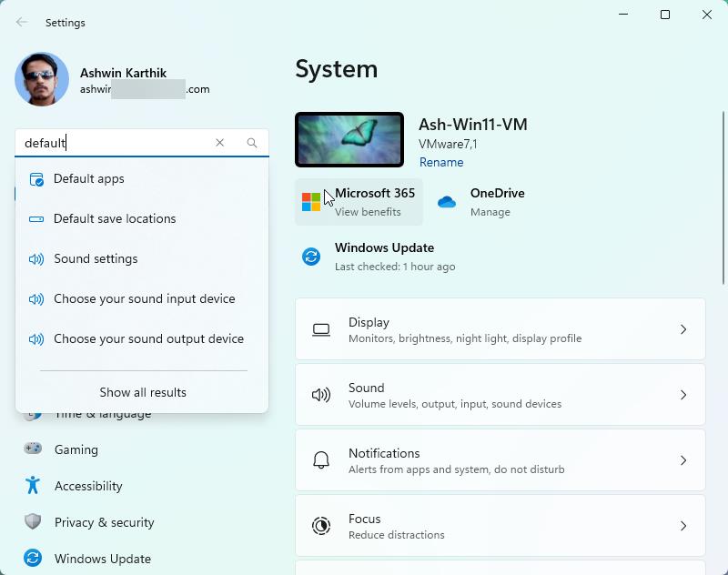Click the OneDrive cloud icon

coord(447,201)
